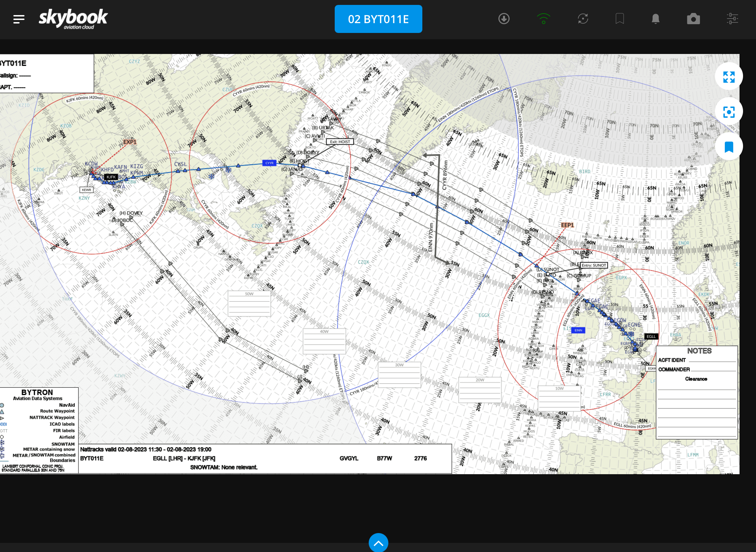Viewport: 756px width, 552px height.
Task: Click the center focus map button
Action: click(x=729, y=112)
